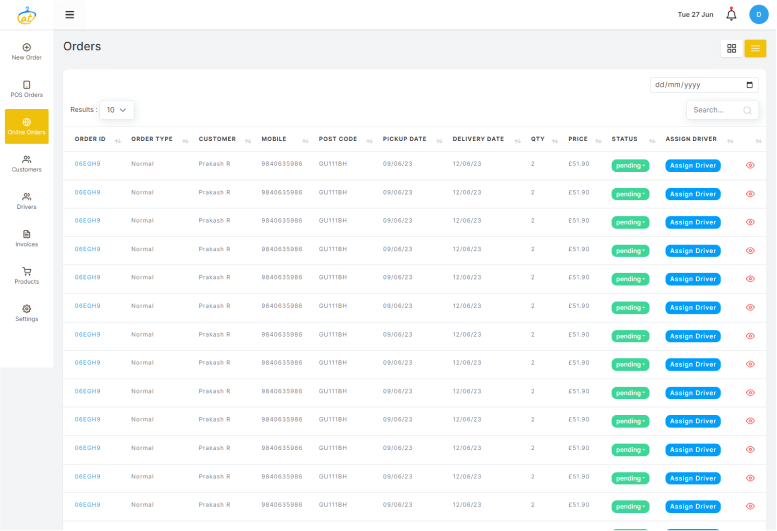Open Settings from the sidebar
The image size is (777, 531).
(26, 313)
